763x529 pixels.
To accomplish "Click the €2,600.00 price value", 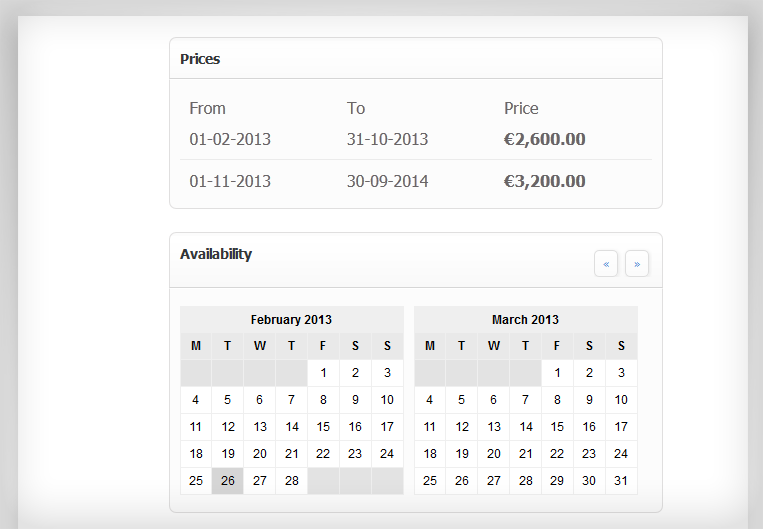I will pos(545,139).
